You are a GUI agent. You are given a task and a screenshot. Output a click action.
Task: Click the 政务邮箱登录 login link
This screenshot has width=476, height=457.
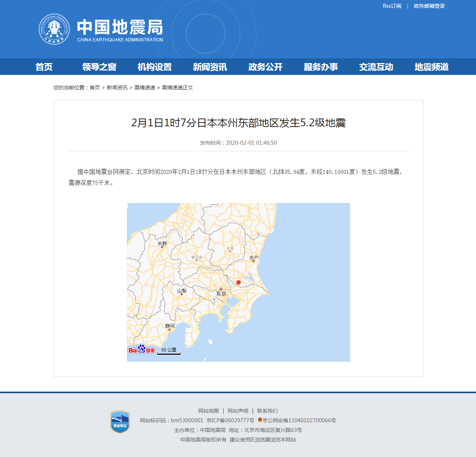click(428, 6)
